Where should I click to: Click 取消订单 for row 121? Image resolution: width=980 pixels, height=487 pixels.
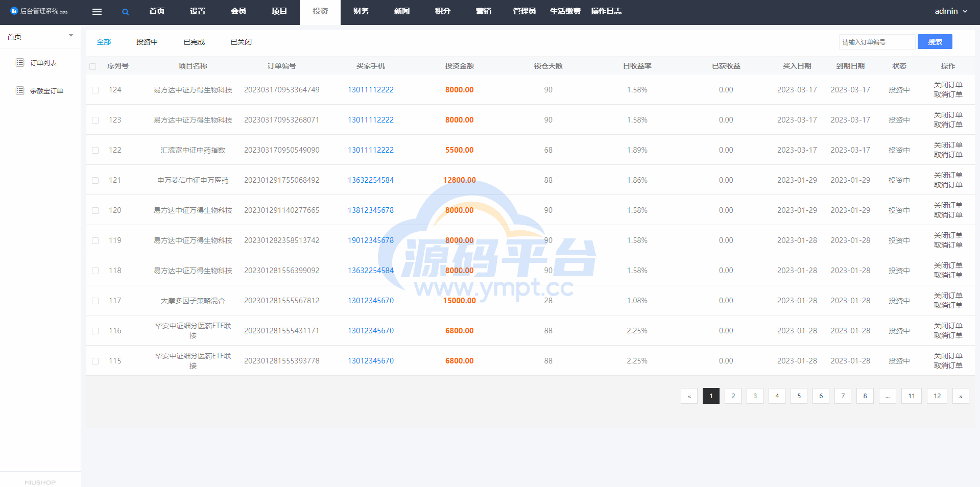pos(948,185)
